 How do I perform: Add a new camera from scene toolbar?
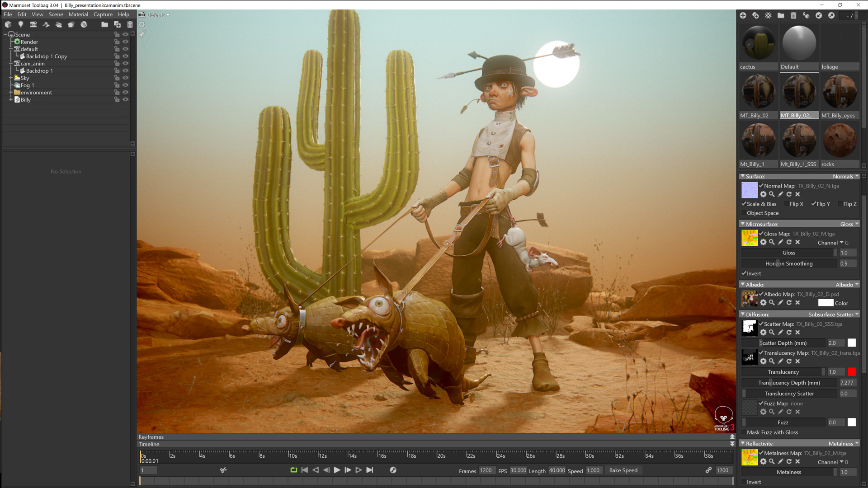[x=33, y=24]
